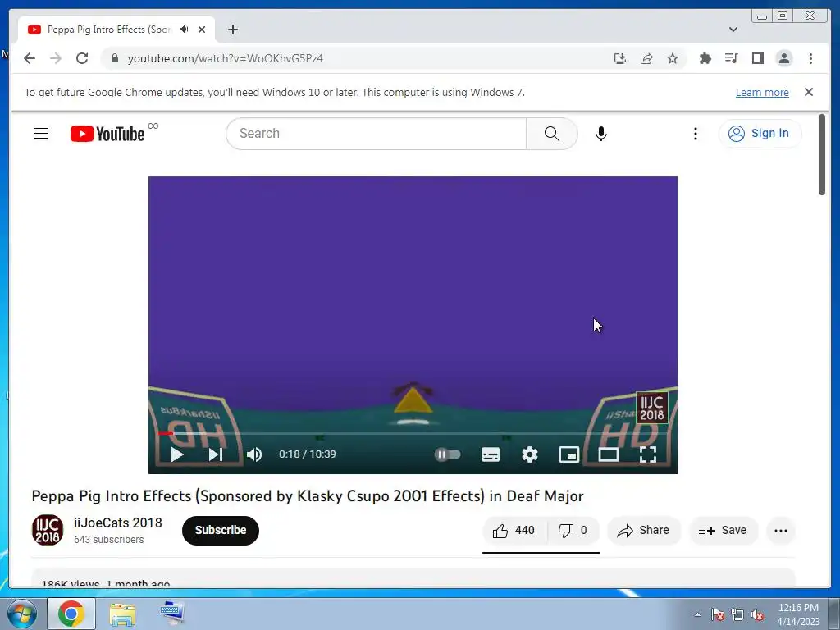840x630 pixels.
Task: Go full screen on the video
Action: (x=648, y=454)
